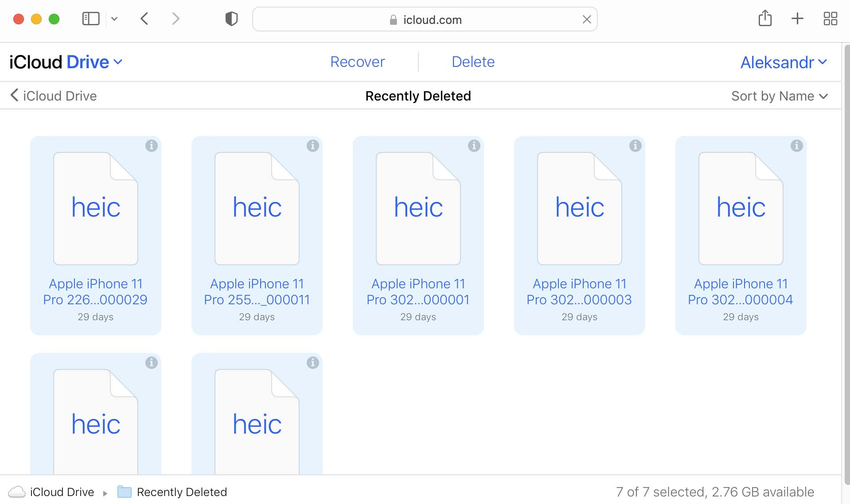The image size is (850, 504).
Task: Click file name Apple iPhone 11 Pro 302...000004
Action: click(x=741, y=291)
